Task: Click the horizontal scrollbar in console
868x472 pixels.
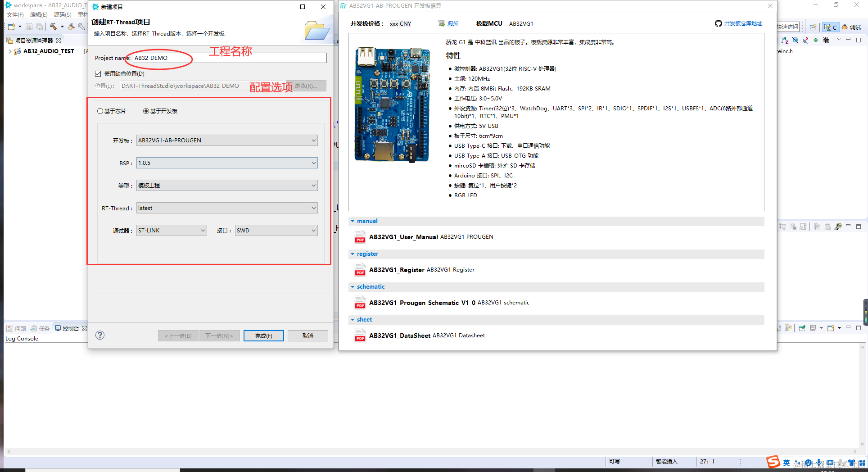Action: tap(432, 451)
